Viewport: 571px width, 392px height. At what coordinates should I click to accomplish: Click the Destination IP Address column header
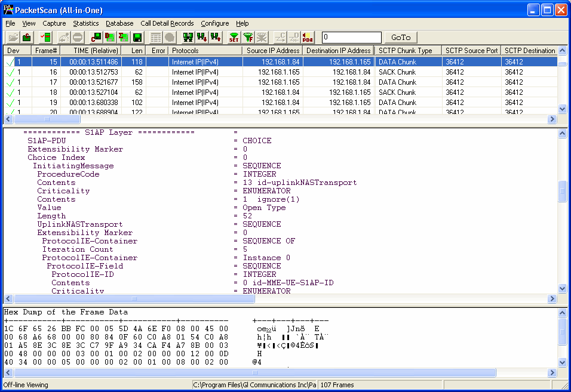(338, 51)
